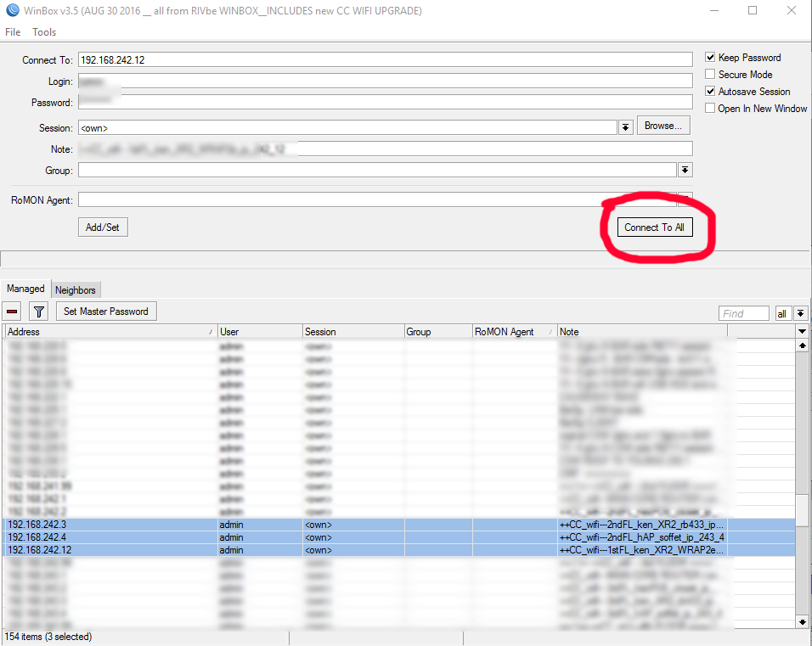Toggle the Autosave Session checkbox

(x=710, y=92)
